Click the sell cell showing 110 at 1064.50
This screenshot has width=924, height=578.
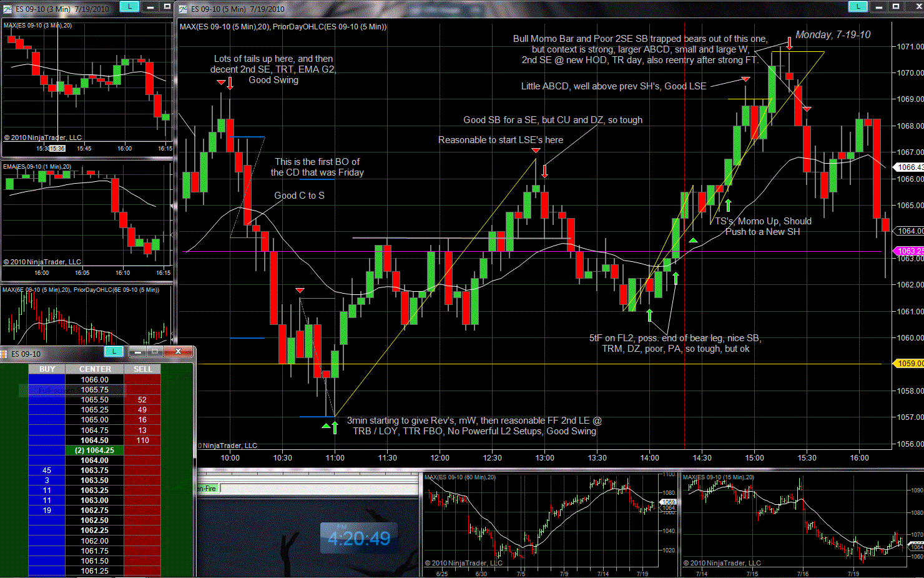(x=142, y=441)
